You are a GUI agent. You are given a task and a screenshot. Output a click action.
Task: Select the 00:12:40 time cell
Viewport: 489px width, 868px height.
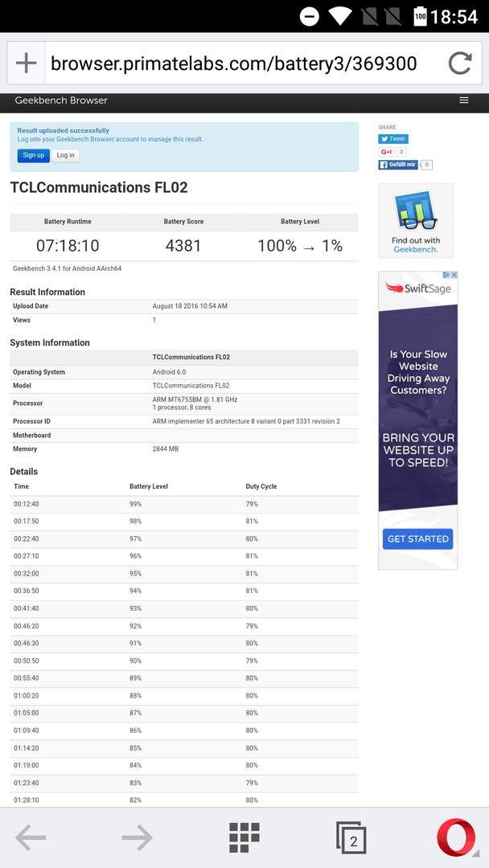click(x=26, y=504)
